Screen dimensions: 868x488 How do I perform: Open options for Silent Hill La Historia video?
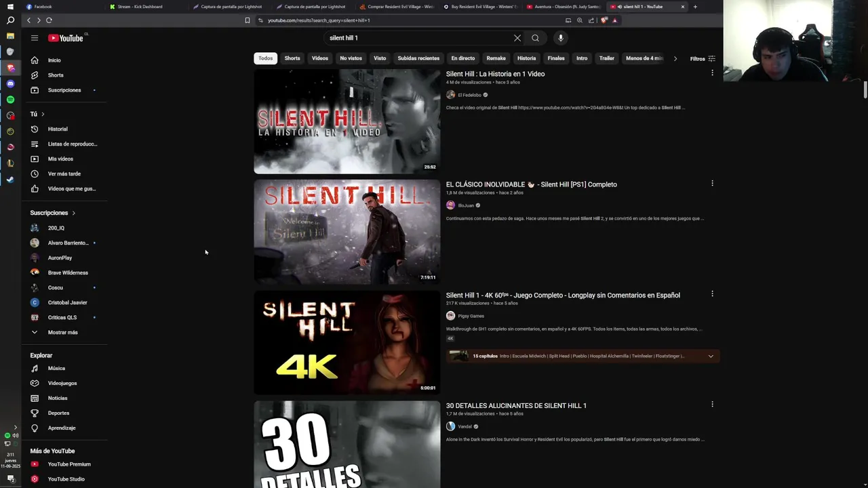(x=712, y=73)
